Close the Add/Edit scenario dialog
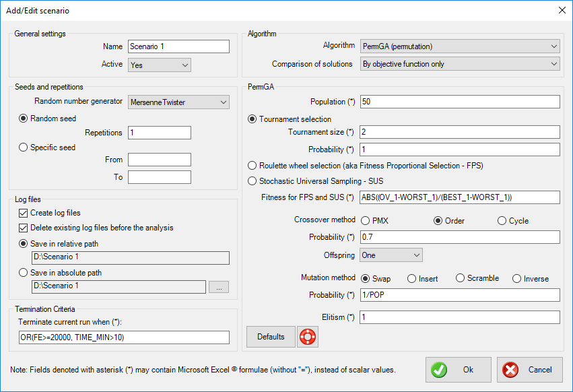 point(562,10)
